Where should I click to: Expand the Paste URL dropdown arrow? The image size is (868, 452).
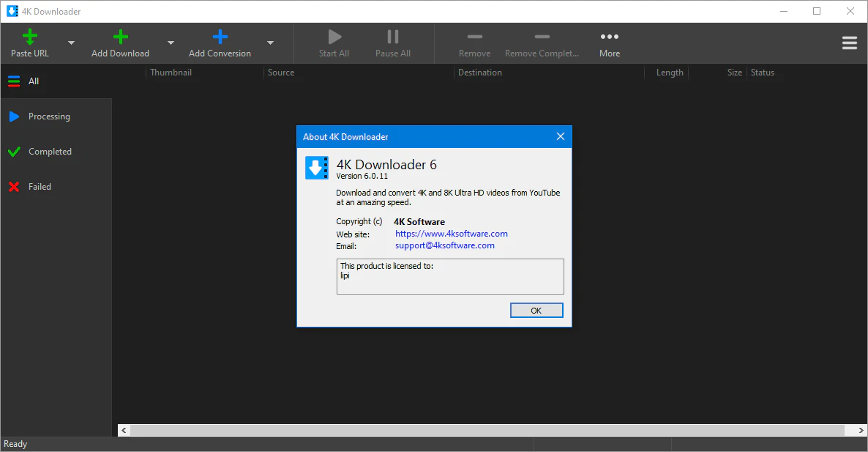point(71,43)
